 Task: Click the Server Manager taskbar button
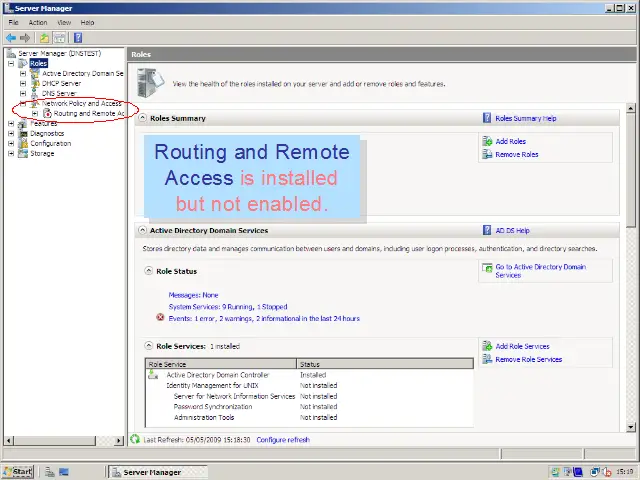click(x=158, y=472)
